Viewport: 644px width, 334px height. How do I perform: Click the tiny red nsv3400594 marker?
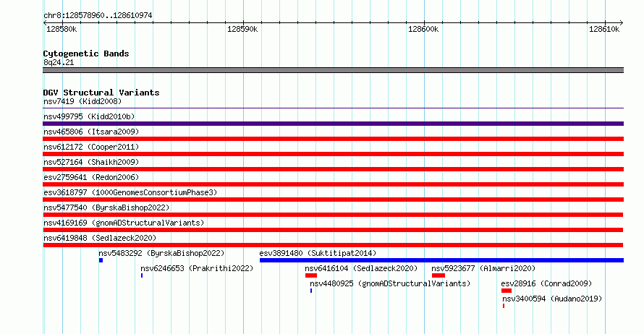coord(504,306)
